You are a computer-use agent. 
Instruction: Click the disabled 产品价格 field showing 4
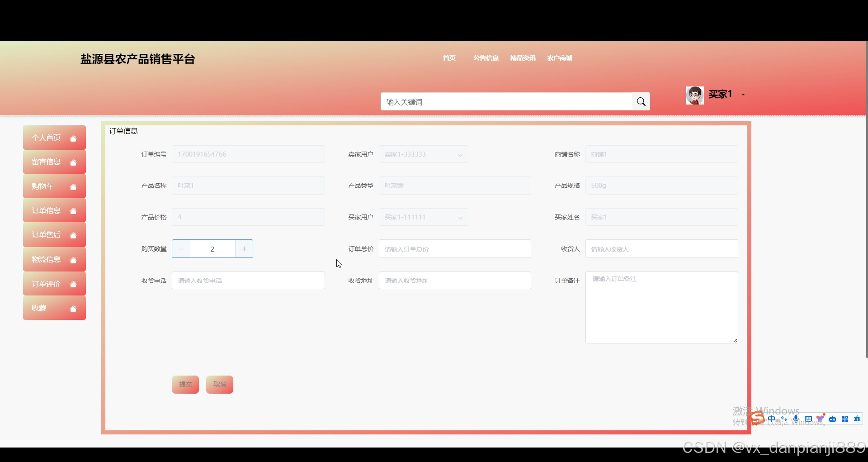pyautogui.click(x=248, y=217)
